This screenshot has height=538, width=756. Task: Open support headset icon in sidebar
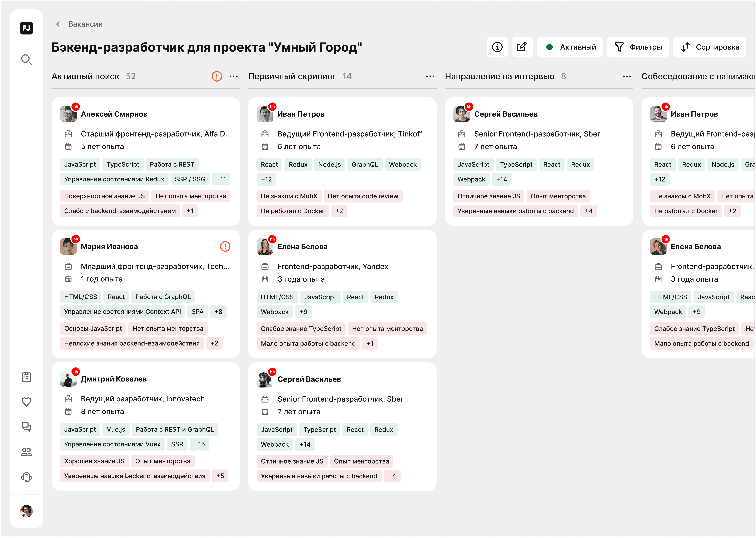click(26, 477)
